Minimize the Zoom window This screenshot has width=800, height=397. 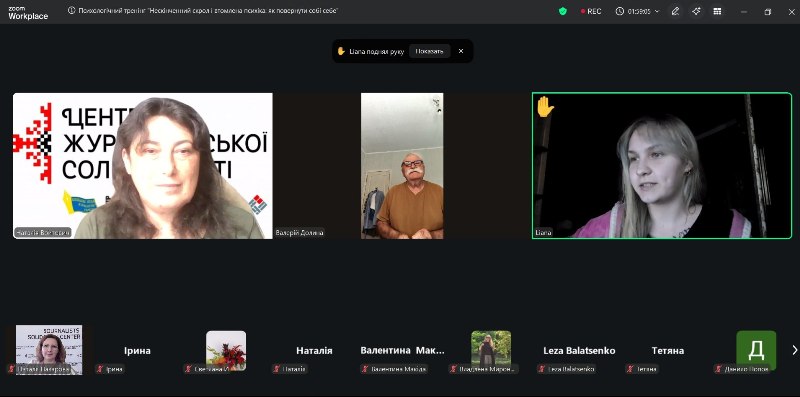(743, 12)
